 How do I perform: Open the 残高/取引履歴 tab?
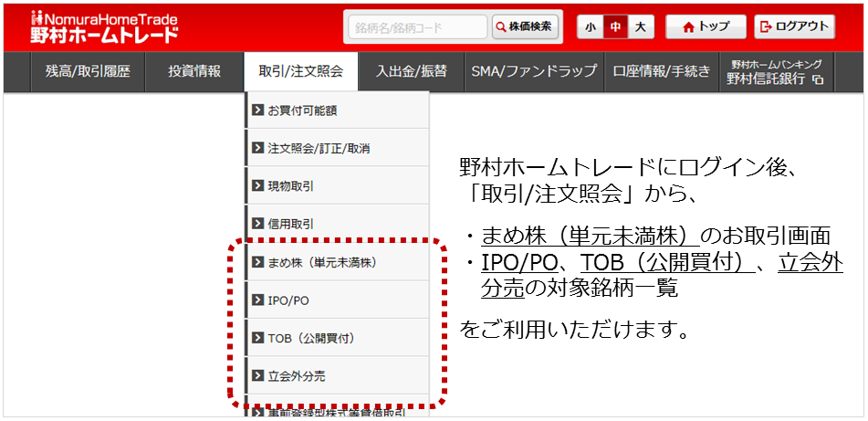tap(88, 71)
